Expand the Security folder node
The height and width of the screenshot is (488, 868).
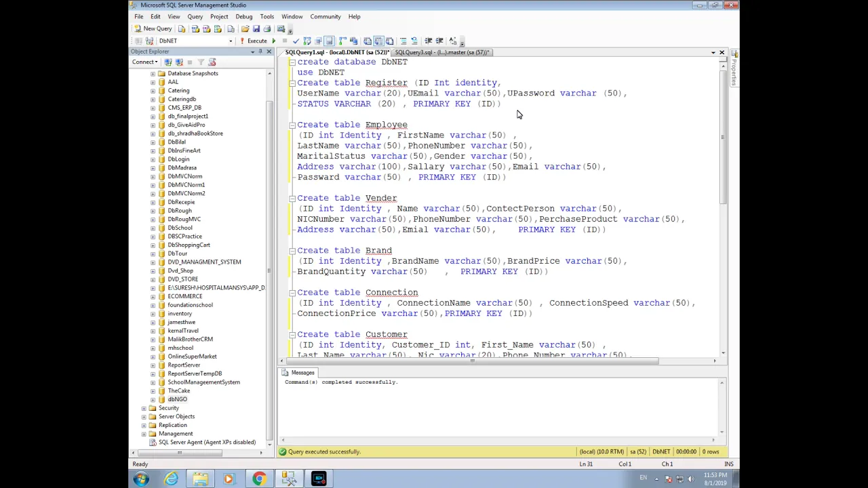[x=144, y=408]
